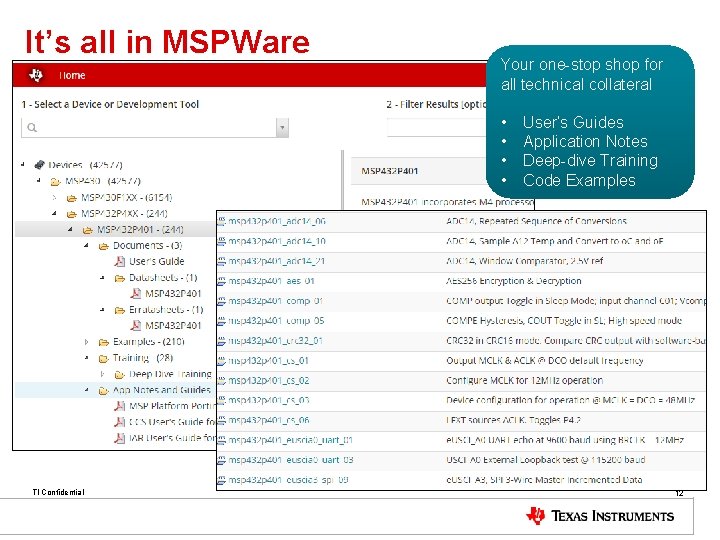The width and height of the screenshot is (720, 540).
Task: Select the MSP432P4XX tree item
Action: (x=124, y=214)
